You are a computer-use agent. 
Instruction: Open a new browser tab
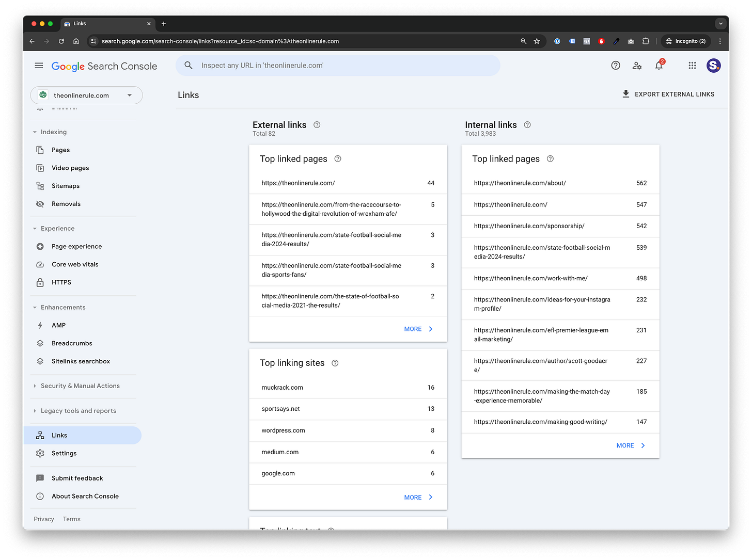(x=164, y=24)
